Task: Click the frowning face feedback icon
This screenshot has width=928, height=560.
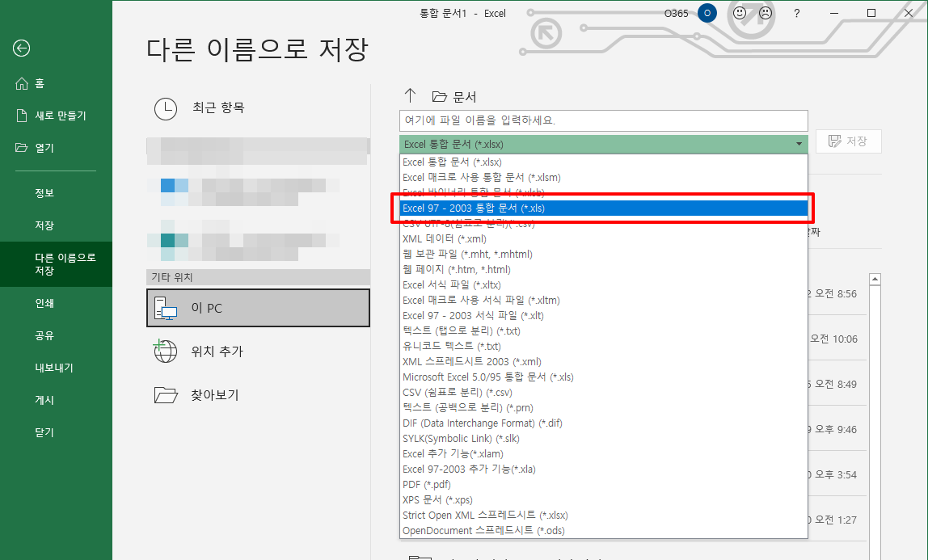Action: coord(766,13)
